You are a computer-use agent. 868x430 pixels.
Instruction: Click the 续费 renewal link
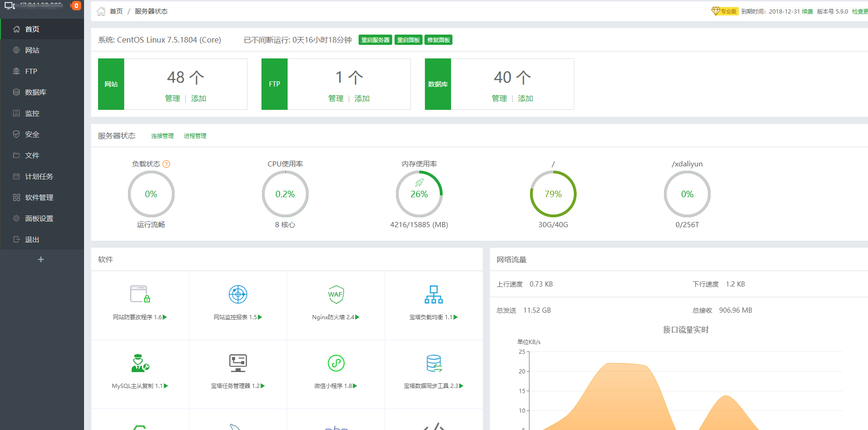coord(807,11)
